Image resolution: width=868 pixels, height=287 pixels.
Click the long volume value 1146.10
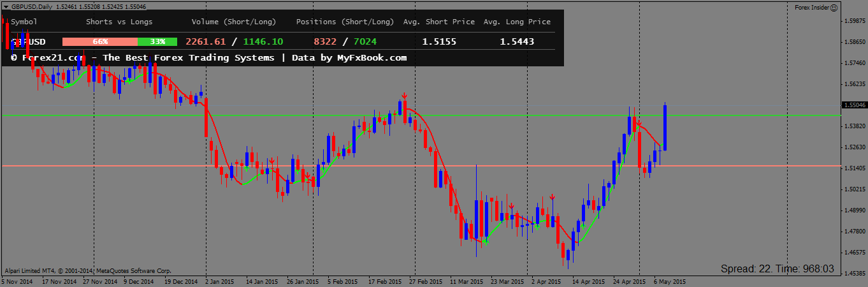tap(263, 41)
